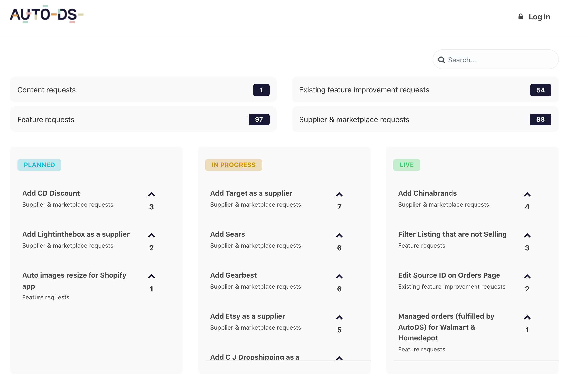The image size is (588, 374).
Task: Click the lock icon beside Log in
Action: pyautogui.click(x=520, y=17)
